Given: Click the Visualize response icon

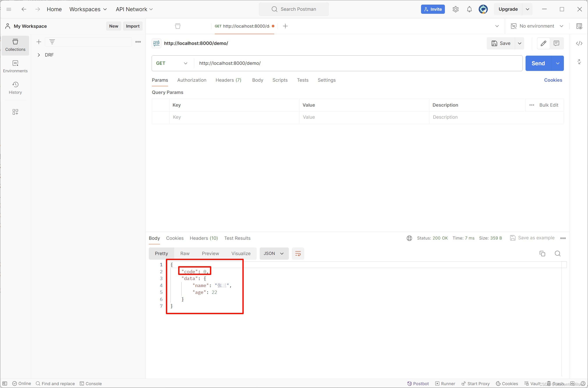Looking at the screenshot, I should (x=241, y=253).
